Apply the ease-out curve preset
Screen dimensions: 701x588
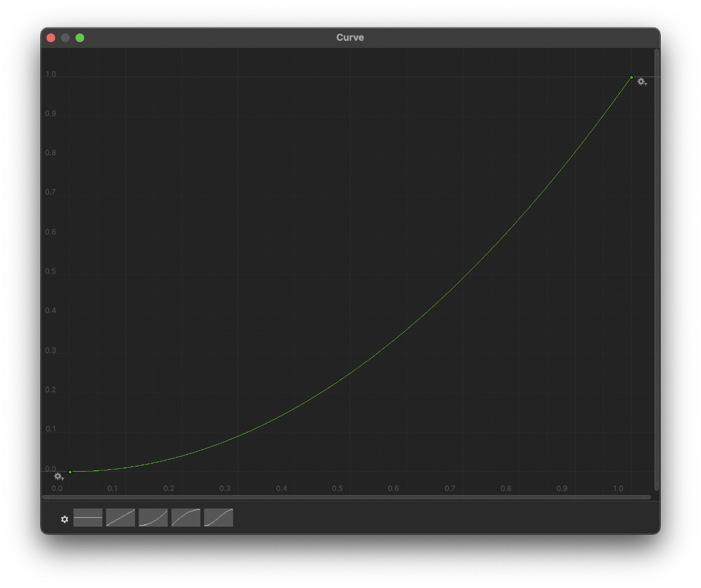(186, 518)
